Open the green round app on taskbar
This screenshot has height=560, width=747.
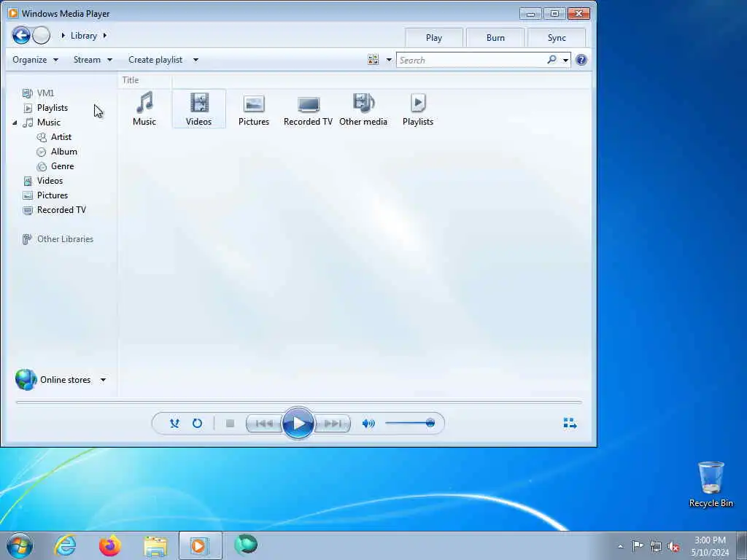click(246, 545)
